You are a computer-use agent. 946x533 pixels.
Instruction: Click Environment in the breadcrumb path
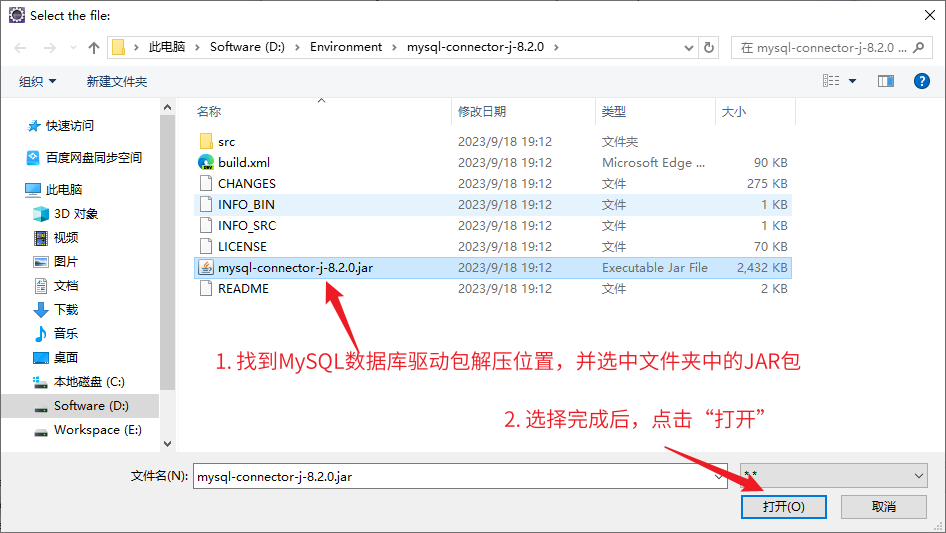346,47
